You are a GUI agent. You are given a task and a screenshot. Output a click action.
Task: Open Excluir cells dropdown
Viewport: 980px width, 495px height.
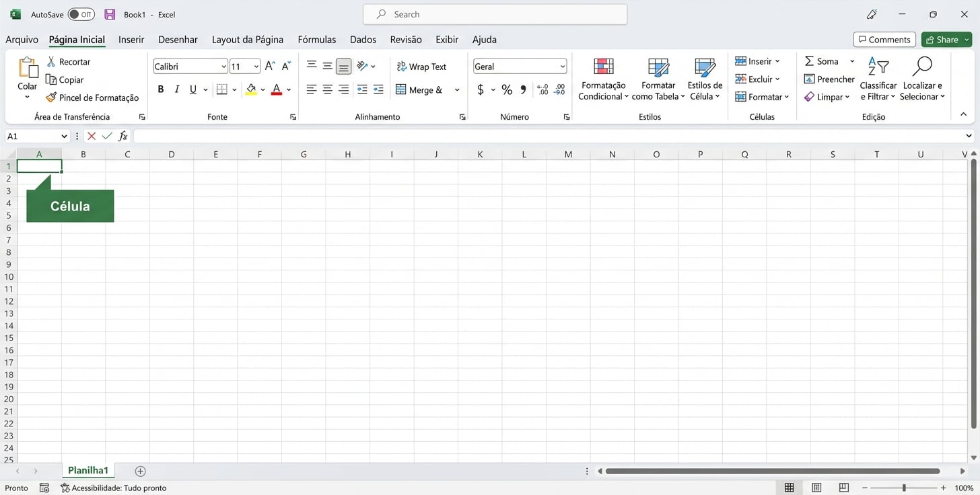tap(757, 79)
